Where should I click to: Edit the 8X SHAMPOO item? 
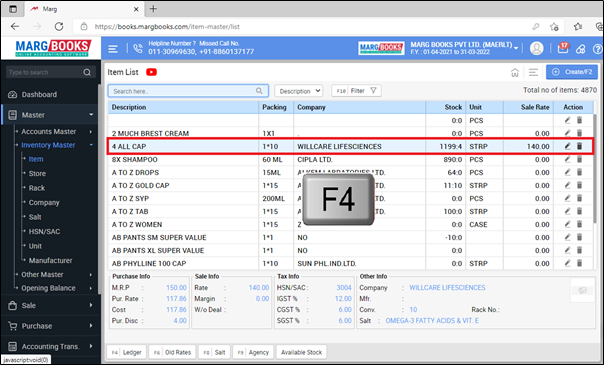(567, 159)
